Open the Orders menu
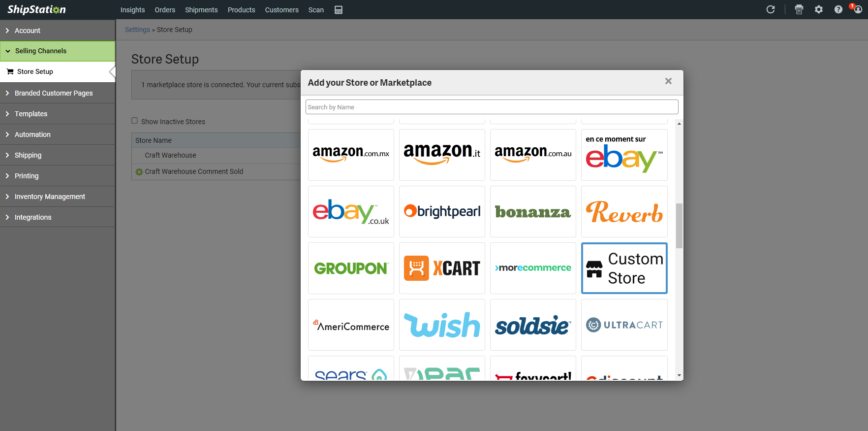The image size is (868, 431). pyautogui.click(x=165, y=10)
